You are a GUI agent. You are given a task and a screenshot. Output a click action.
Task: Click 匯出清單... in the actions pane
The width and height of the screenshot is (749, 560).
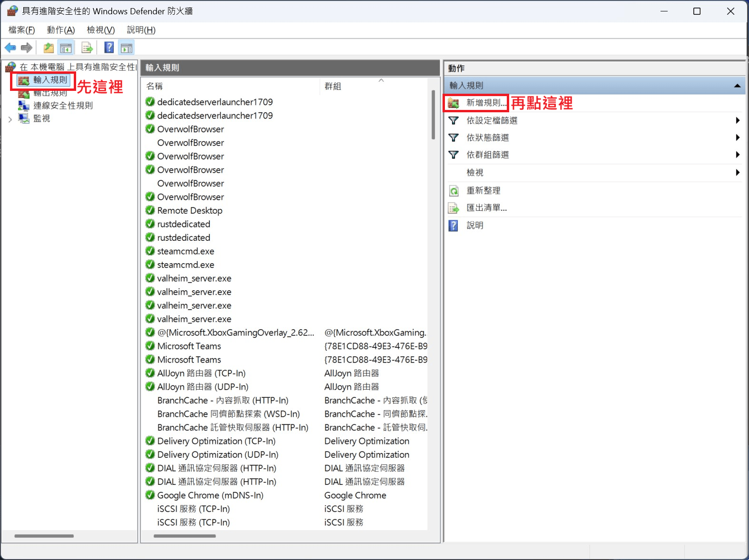coord(487,208)
